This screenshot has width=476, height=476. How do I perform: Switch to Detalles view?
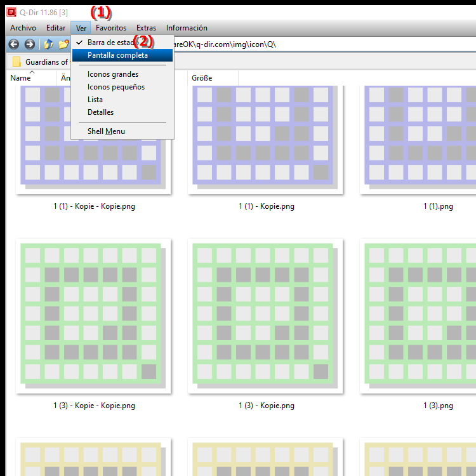point(122,112)
